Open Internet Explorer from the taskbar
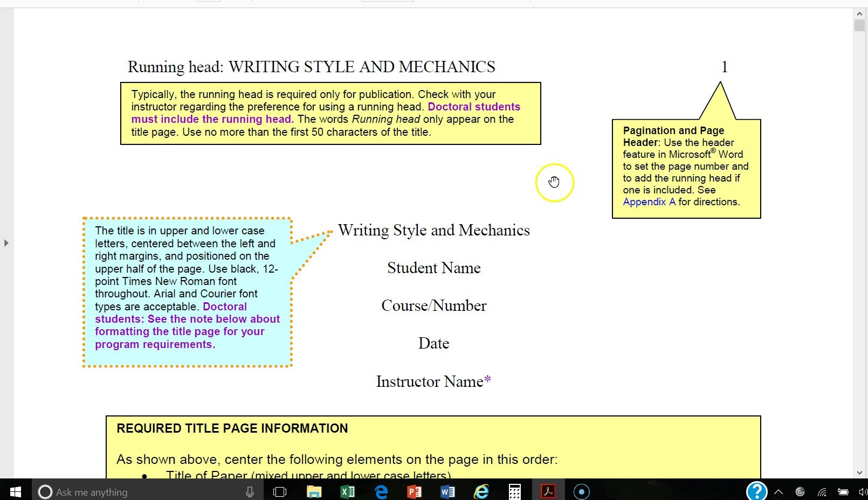The height and width of the screenshot is (500, 868). (x=481, y=491)
